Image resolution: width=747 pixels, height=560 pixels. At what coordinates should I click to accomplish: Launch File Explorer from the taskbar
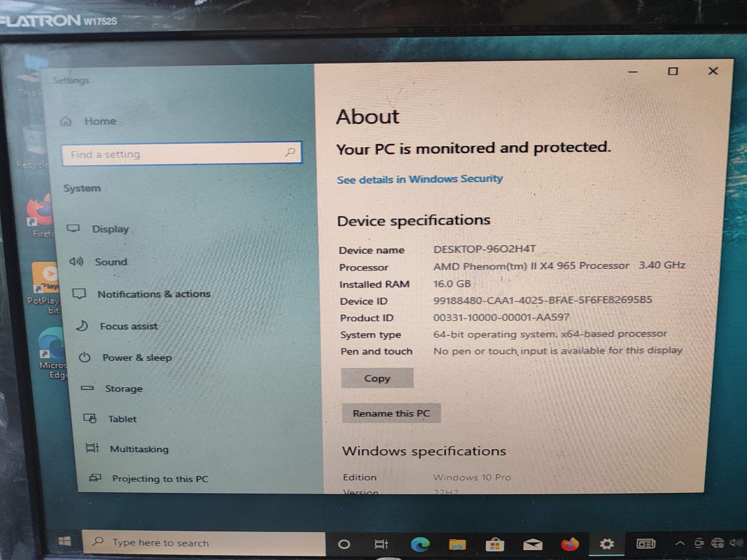click(457, 545)
